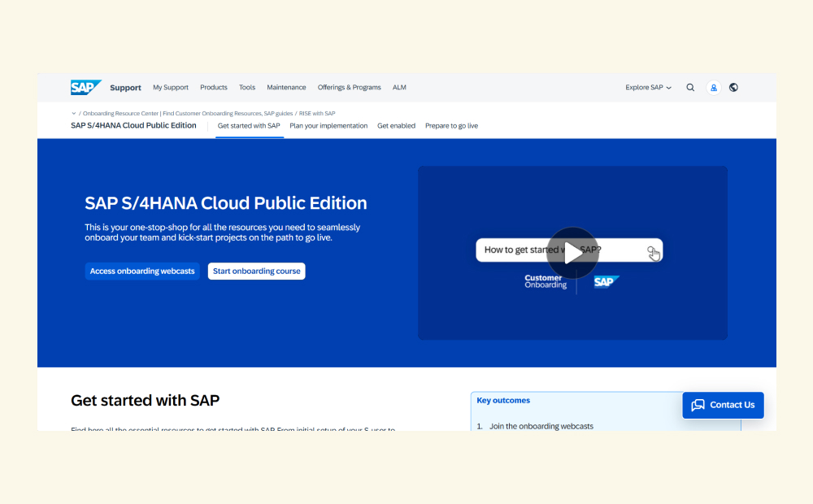Click the Get started with SAP heading
The height and width of the screenshot is (504, 813).
pyautogui.click(x=146, y=400)
